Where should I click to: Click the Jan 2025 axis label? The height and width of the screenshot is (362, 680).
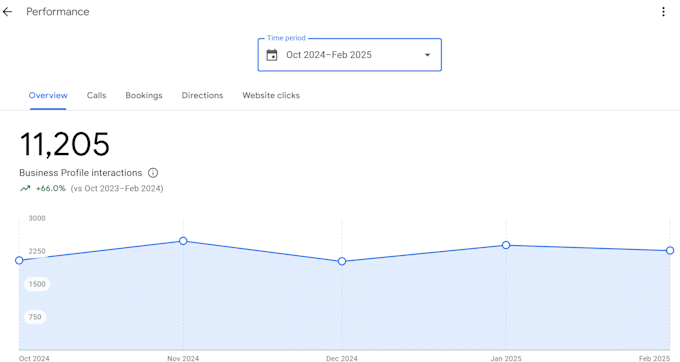pyautogui.click(x=506, y=358)
